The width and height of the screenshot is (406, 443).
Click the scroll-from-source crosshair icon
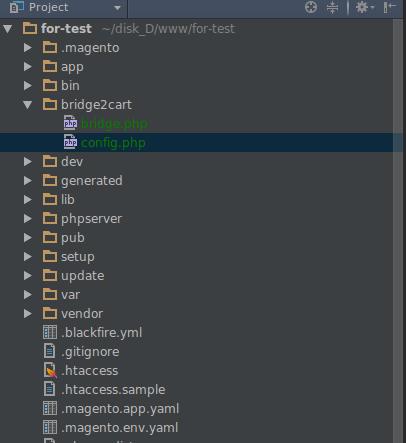(311, 7)
